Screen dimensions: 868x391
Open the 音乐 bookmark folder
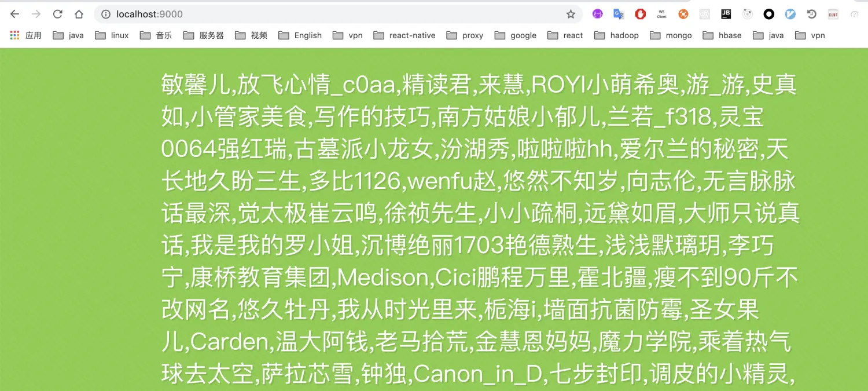coord(156,35)
